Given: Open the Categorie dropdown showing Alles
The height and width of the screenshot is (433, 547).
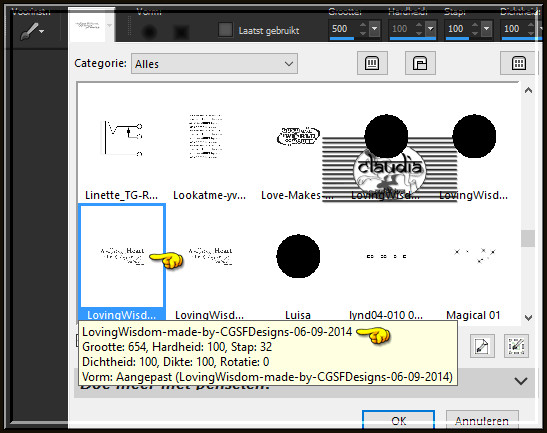Looking at the screenshot, I should 214,64.
